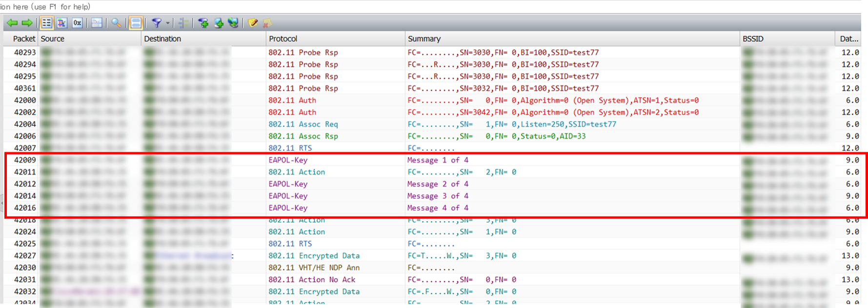Select the 802.11 VHT/HE NDP Ann packet
Image resolution: width=868 pixels, height=308 pixels.
432,267
